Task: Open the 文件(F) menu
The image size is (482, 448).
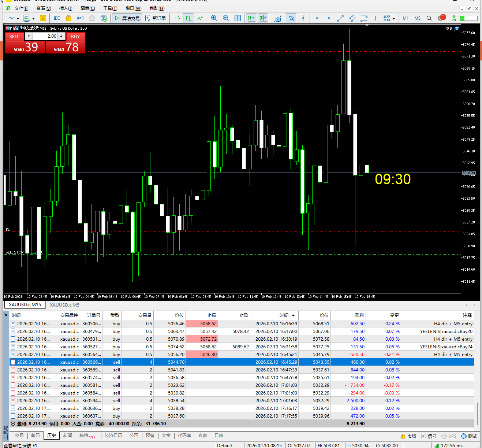Action: point(21,8)
